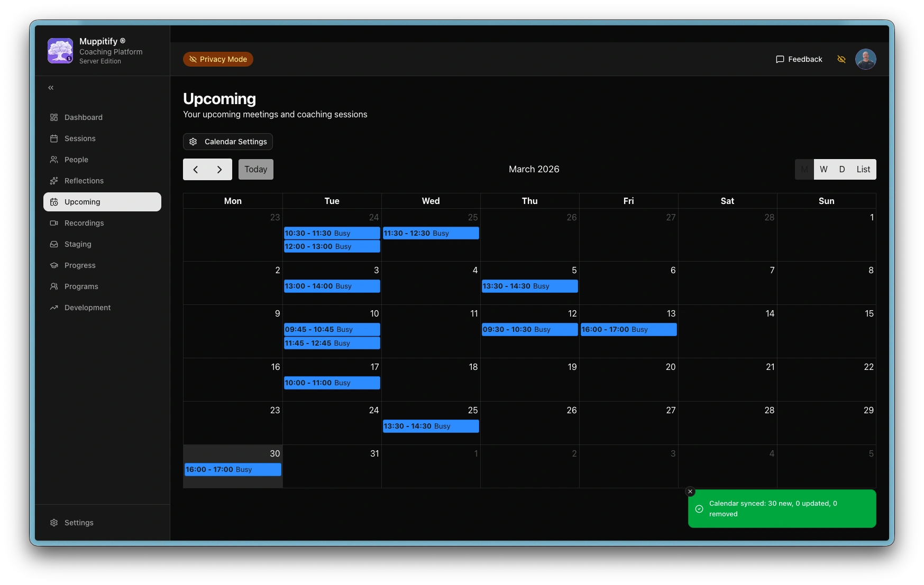Click the Feedback button
924x585 pixels.
(x=799, y=59)
